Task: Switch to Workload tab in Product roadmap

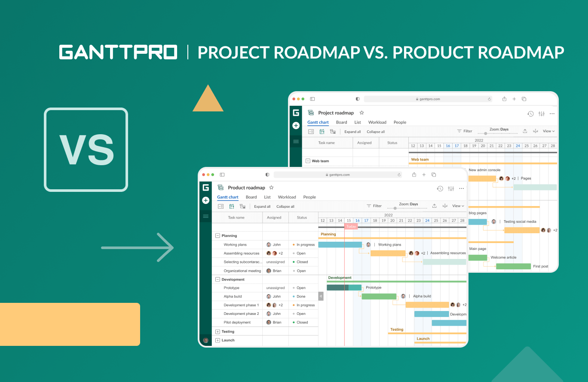Action: 287,197
